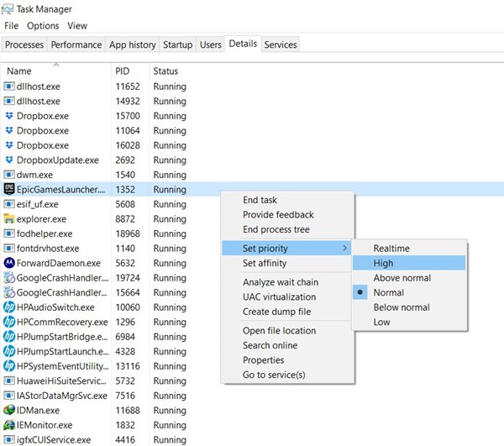Expand the Set priority submenu
This screenshot has height=446, width=504.
pos(286,249)
